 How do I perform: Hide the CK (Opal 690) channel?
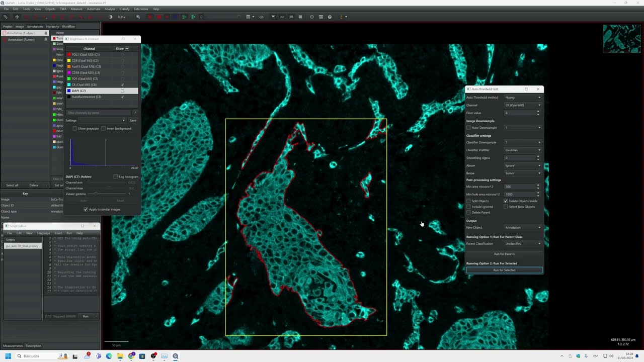click(122, 84)
